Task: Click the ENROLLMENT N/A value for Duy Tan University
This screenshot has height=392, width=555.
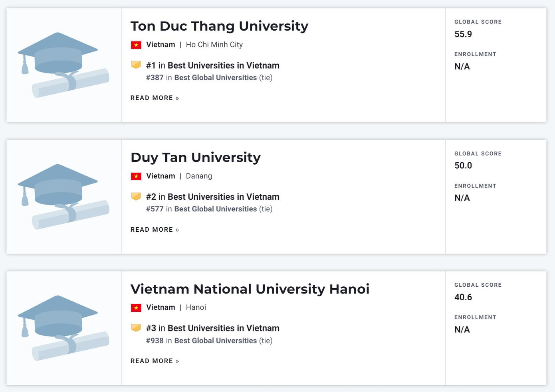Action: [462, 198]
